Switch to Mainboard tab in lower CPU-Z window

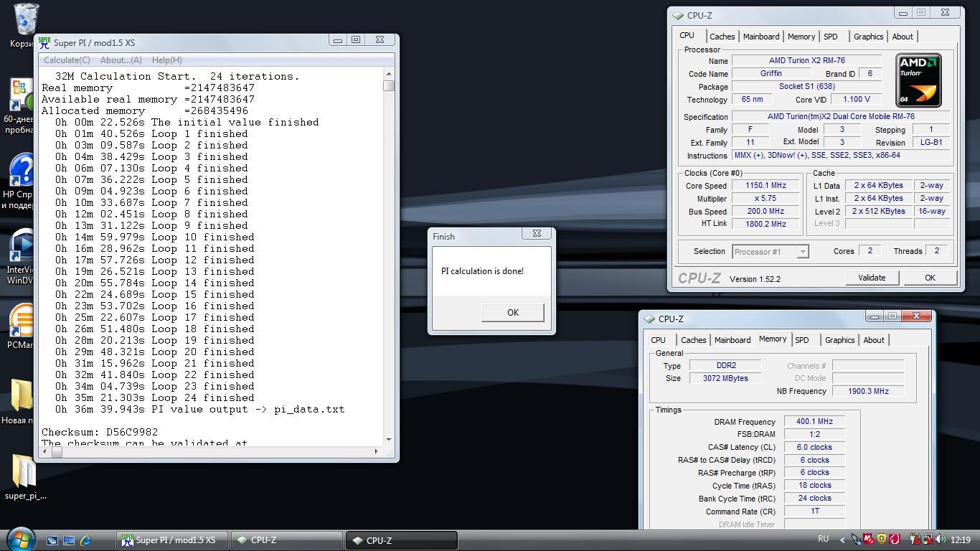(x=732, y=340)
